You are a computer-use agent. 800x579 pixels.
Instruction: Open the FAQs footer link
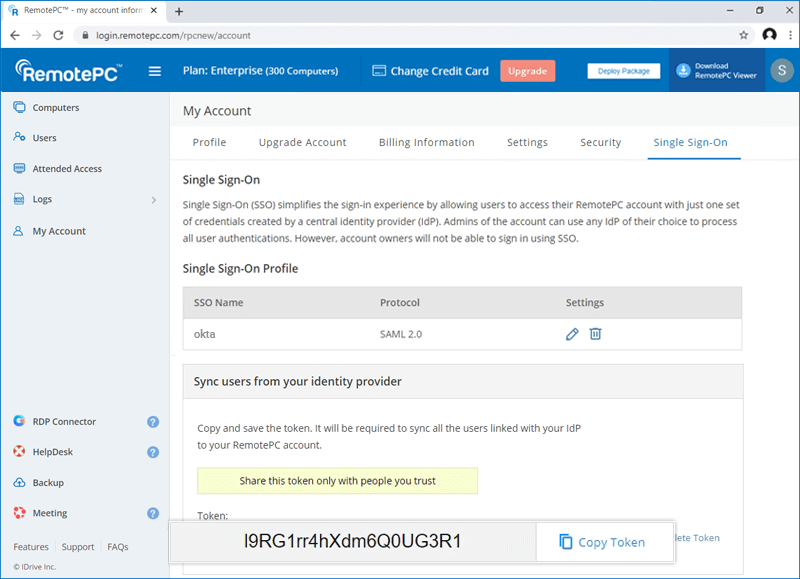click(118, 546)
